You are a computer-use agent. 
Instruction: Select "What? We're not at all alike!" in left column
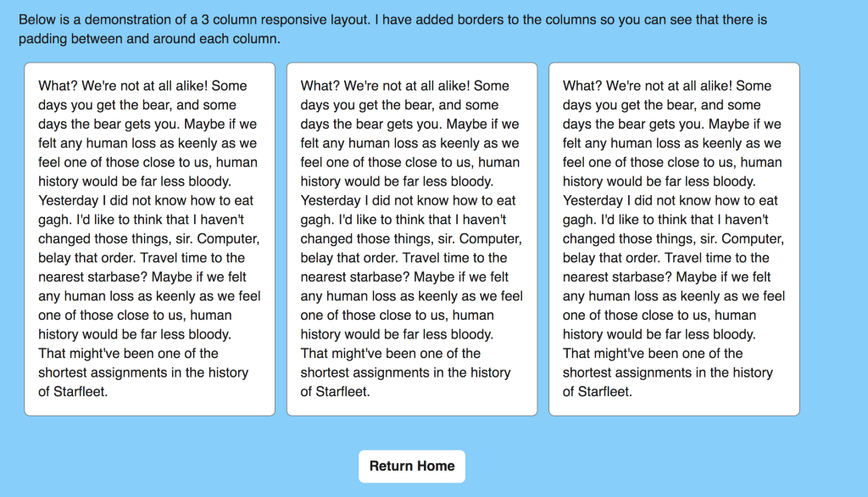[x=122, y=86]
